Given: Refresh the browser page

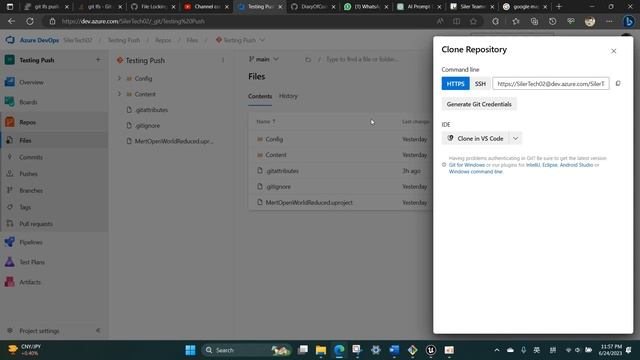Looking at the screenshot, I should pos(30,21).
